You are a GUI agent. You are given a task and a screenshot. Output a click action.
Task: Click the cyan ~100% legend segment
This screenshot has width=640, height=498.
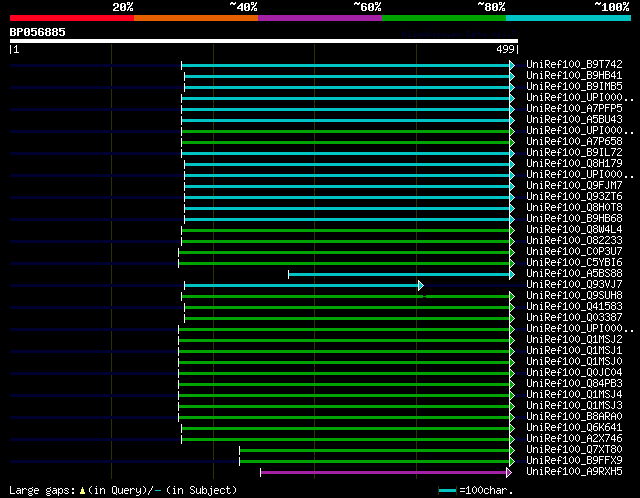point(567,17)
